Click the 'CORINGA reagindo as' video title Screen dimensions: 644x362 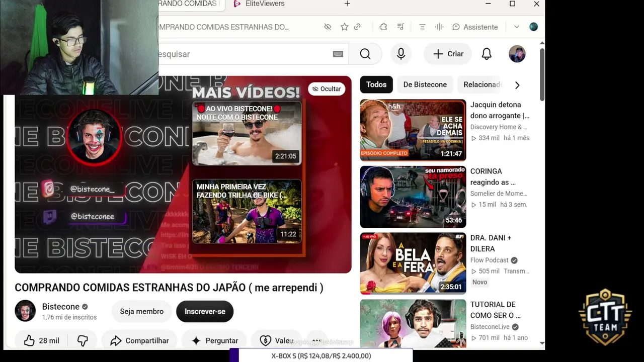click(x=493, y=176)
